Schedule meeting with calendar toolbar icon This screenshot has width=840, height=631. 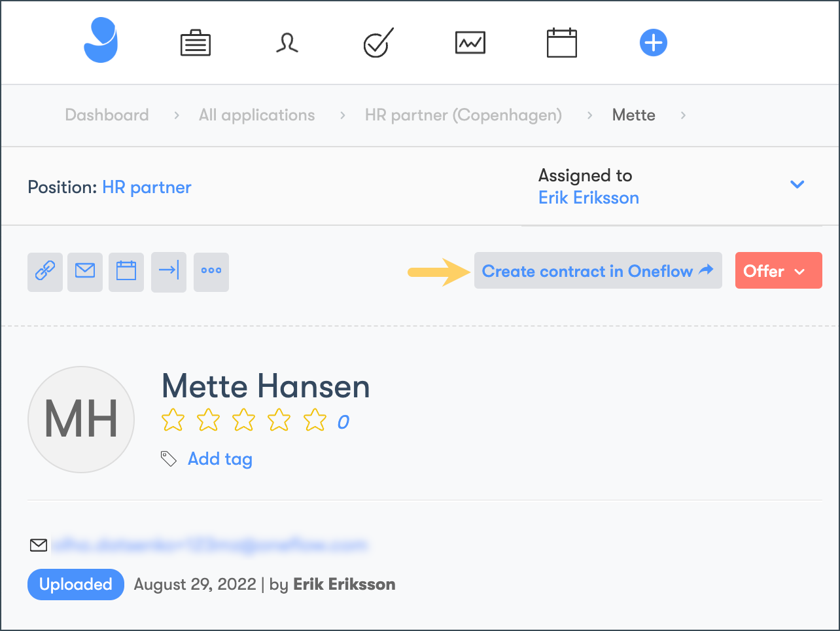point(126,272)
